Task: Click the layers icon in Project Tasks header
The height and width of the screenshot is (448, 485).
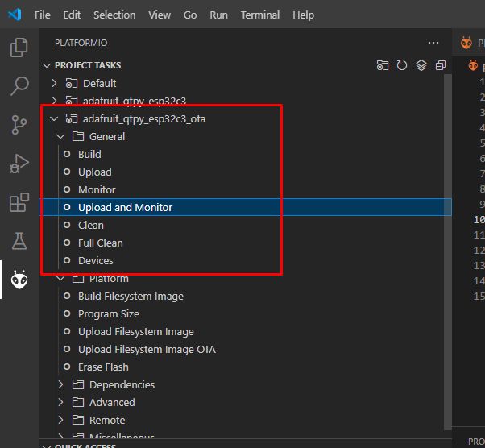Action: (421, 65)
